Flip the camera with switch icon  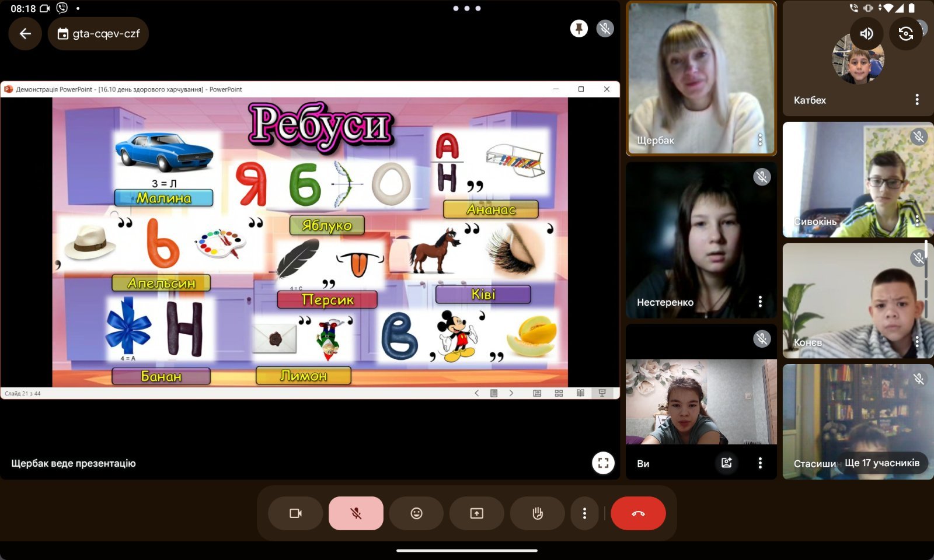coord(905,33)
